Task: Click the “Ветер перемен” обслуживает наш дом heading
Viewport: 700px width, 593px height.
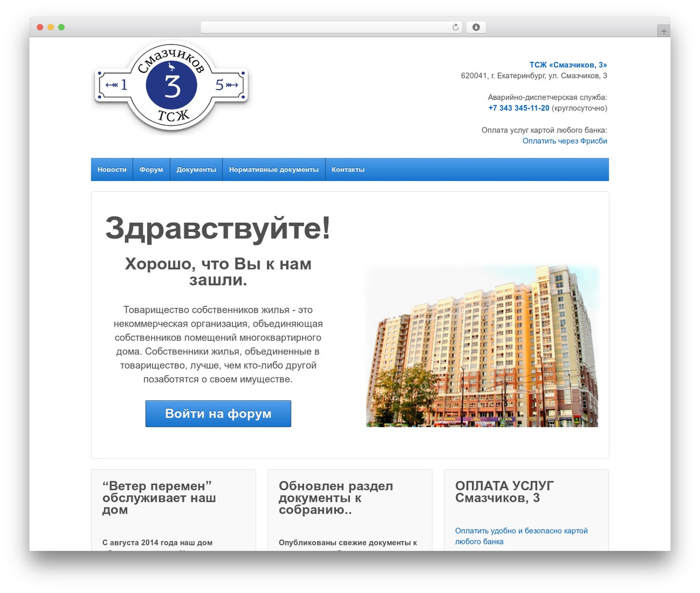Action: click(159, 498)
